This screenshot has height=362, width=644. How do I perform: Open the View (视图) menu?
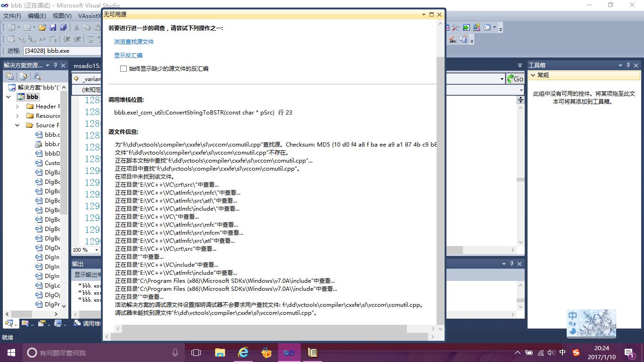[x=62, y=16]
